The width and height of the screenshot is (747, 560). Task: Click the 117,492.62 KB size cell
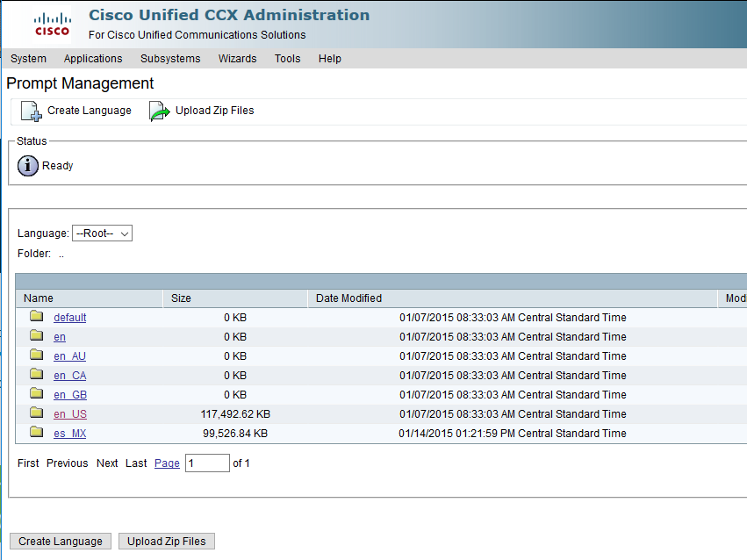pos(235,414)
